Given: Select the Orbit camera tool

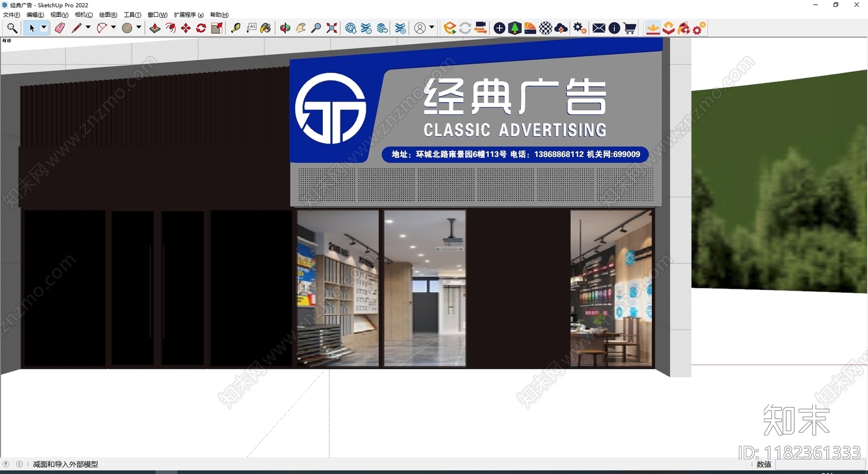Looking at the screenshot, I should tap(285, 28).
